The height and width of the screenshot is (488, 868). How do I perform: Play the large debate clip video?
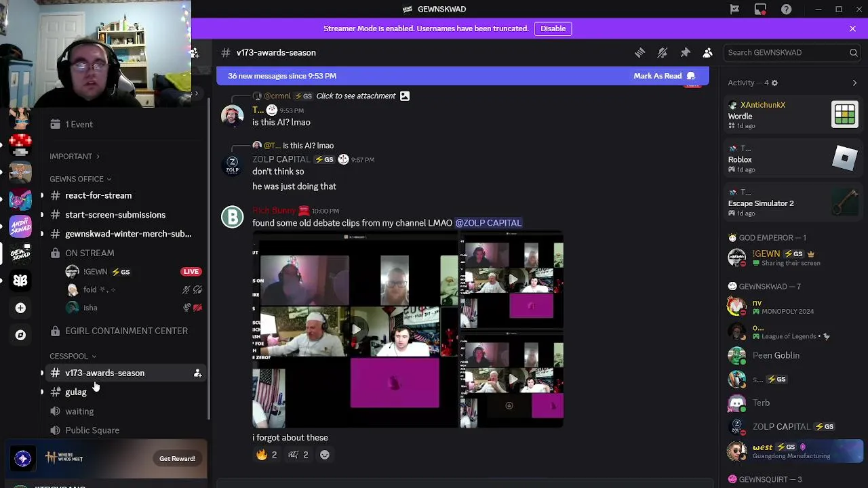click(x=355, y=329)
